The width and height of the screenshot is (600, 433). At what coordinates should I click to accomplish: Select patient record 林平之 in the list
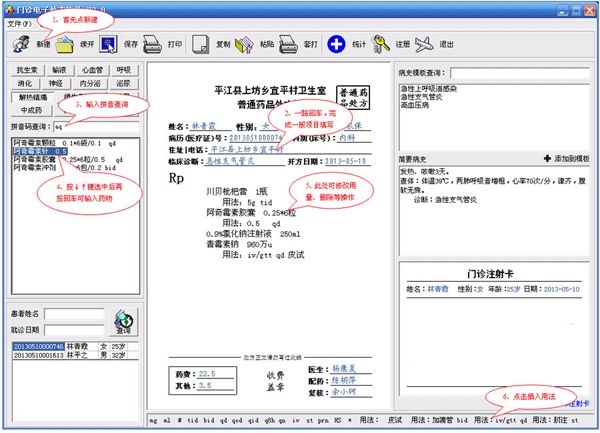(75, 355)
